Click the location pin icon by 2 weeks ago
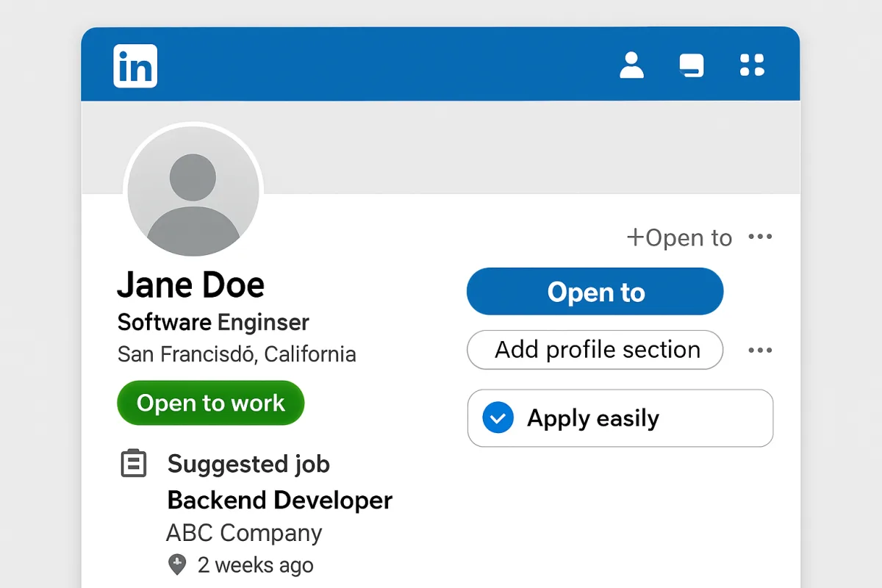This screenshot has height=588, width=882. click(176, 565)
